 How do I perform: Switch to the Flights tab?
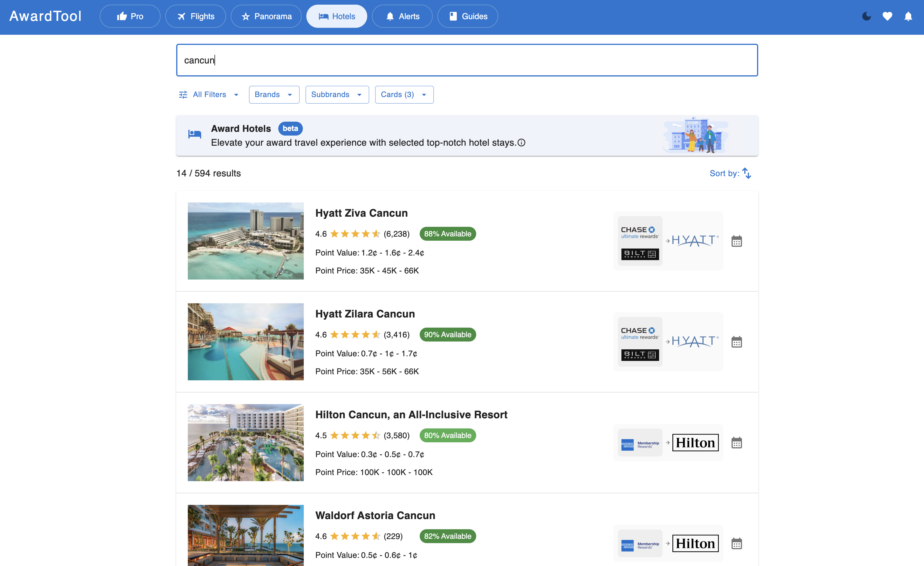[195, 16]
